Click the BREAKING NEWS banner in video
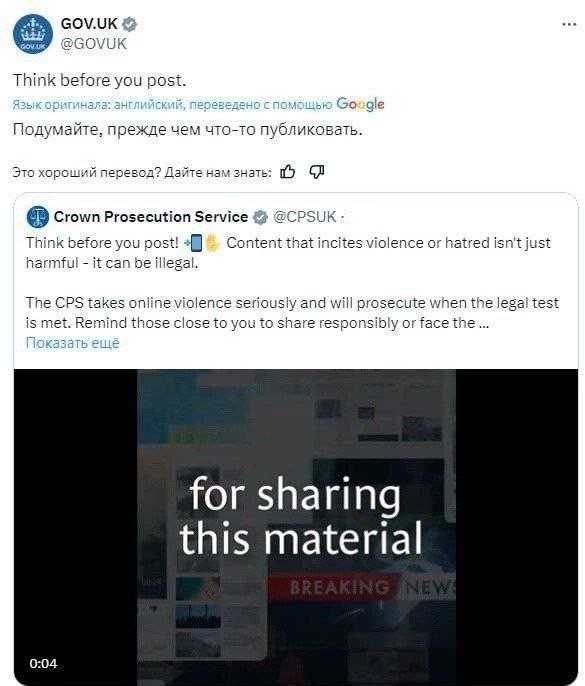The height and width of the screenshot is (686, 585). tap(362, 587)
